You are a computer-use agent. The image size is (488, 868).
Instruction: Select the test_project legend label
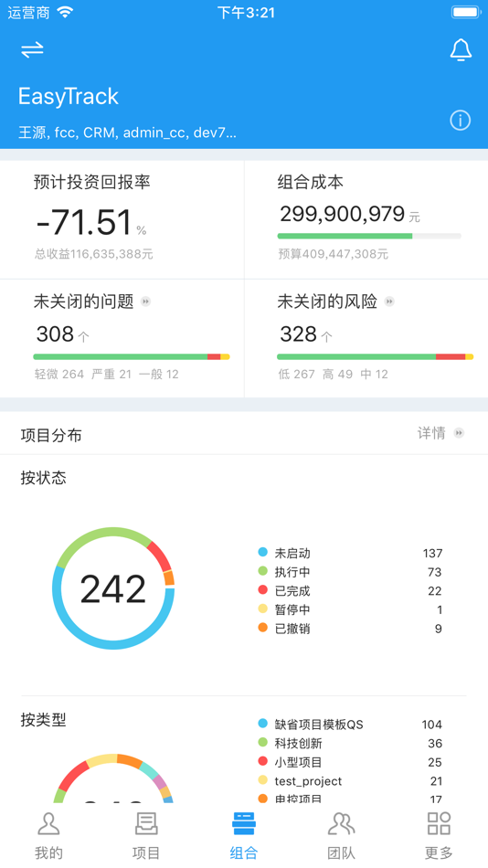(309, 781)
